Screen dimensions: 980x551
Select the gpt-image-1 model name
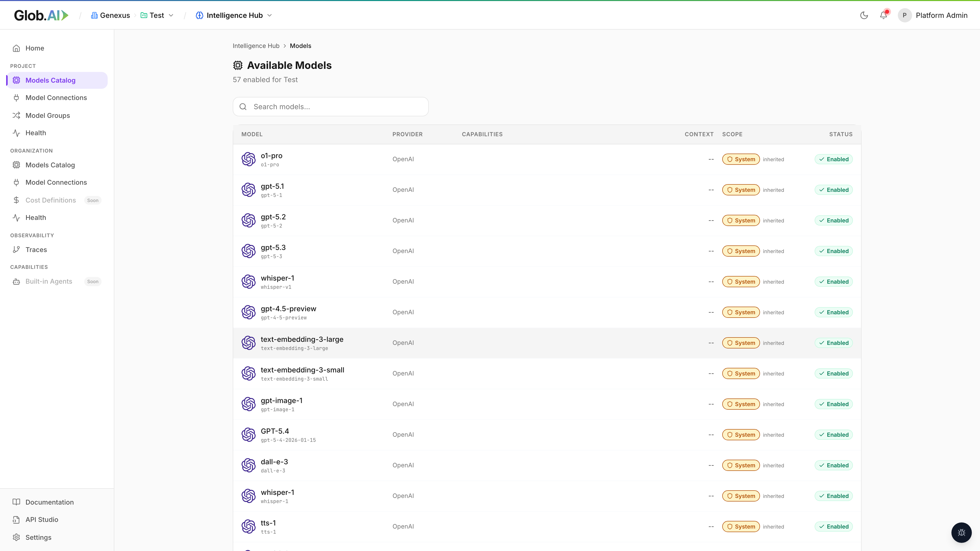281,400
